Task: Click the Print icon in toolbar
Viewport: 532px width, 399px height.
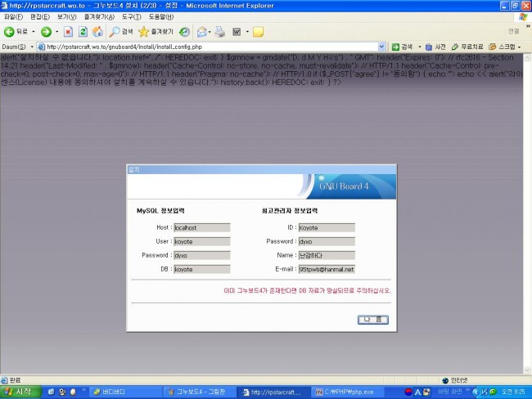Action: 219,32
